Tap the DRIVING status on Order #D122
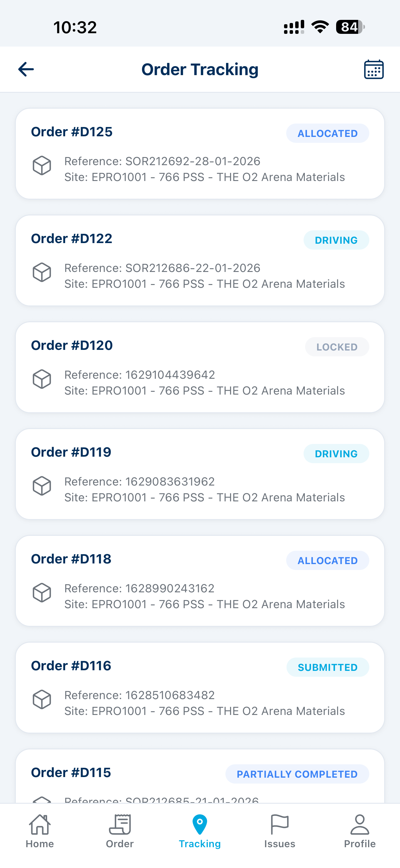Screen dimensions: 400x868 click(x=336, y=240)
